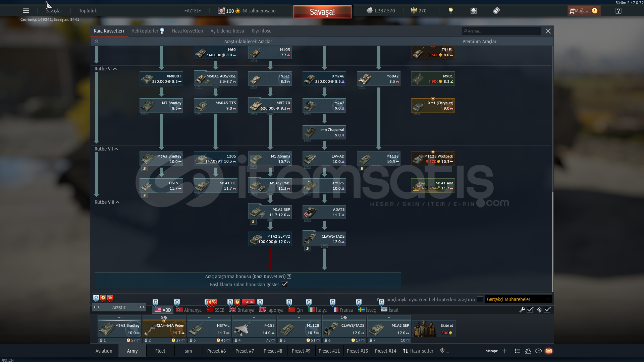
Task: Select the Japonya nation tab
Action: [271, 310]
